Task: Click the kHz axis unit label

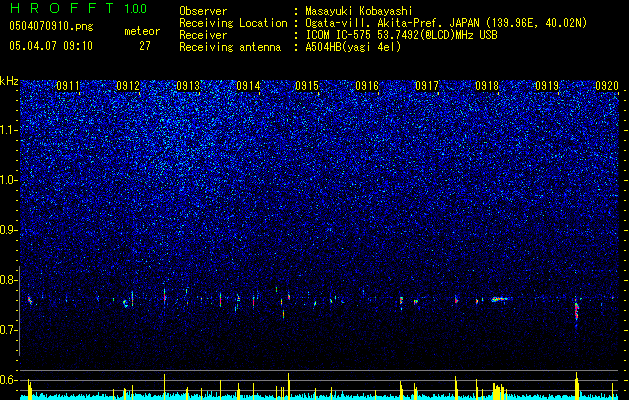Action: point(9,81)
